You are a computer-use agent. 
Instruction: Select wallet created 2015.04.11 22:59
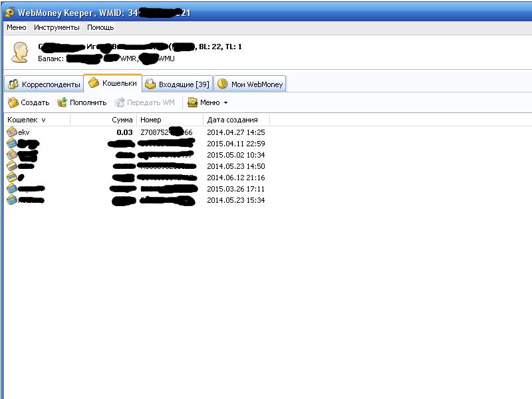pyautogui.click(x=136, y=144)
